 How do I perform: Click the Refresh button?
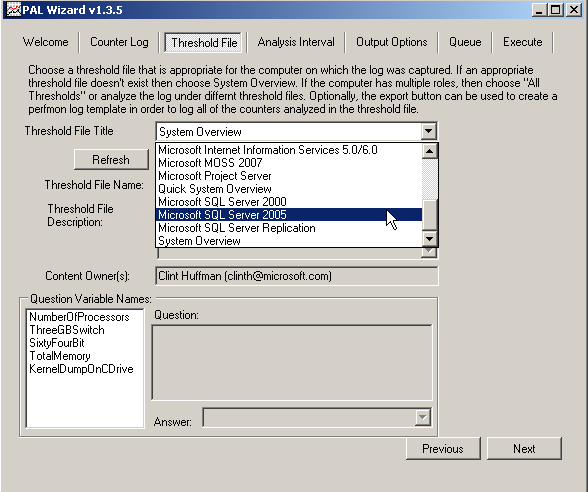pyautogui.click(x=111, y=160)
